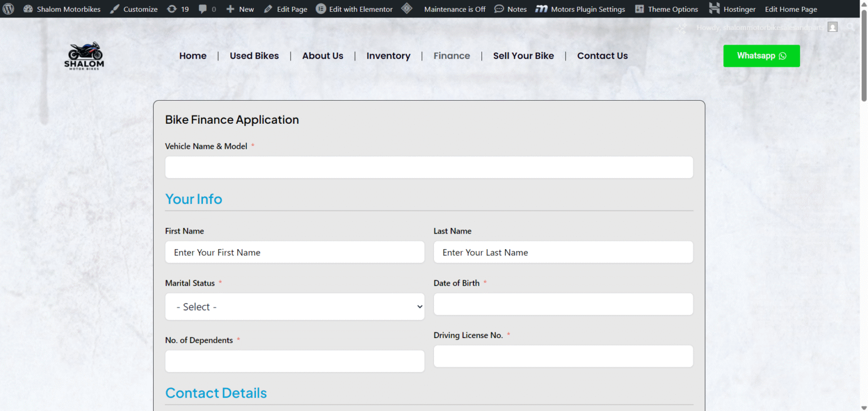Click the Shalom Motor Bikes logo

click(x=84, y=56)
